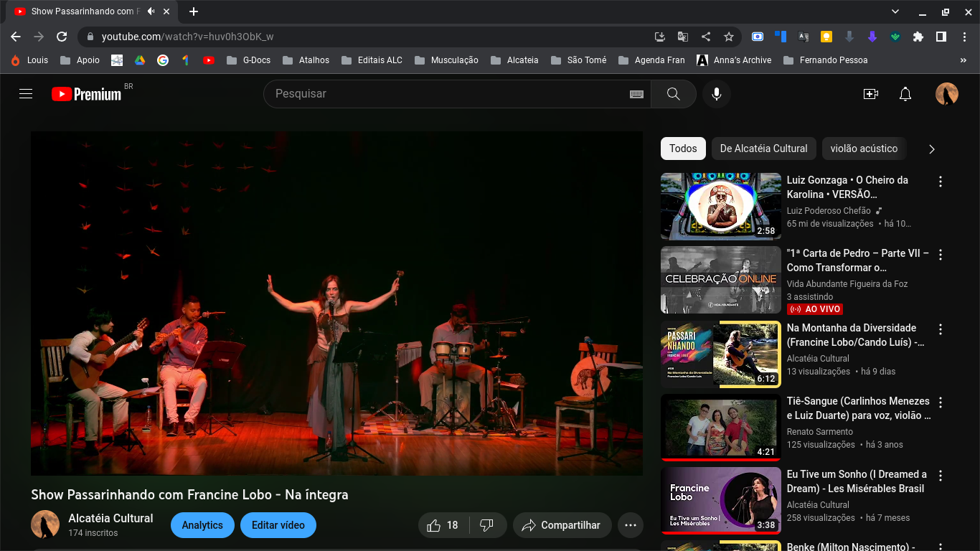Click the address bar URL
This screenshot has width=980, height=551.
click(187, 37)
